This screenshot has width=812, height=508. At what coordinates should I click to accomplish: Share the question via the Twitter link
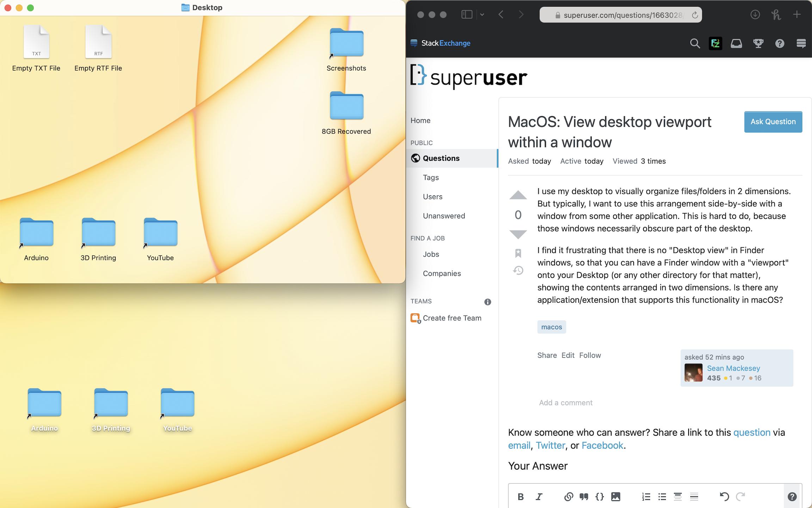coord(550,445)
